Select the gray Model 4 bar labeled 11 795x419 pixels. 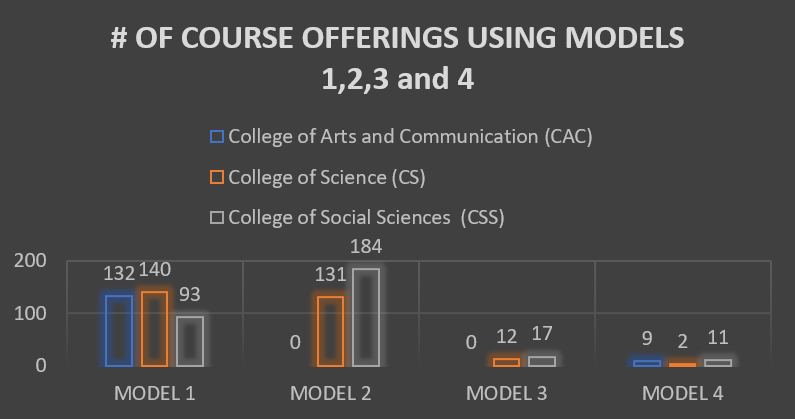718,363
